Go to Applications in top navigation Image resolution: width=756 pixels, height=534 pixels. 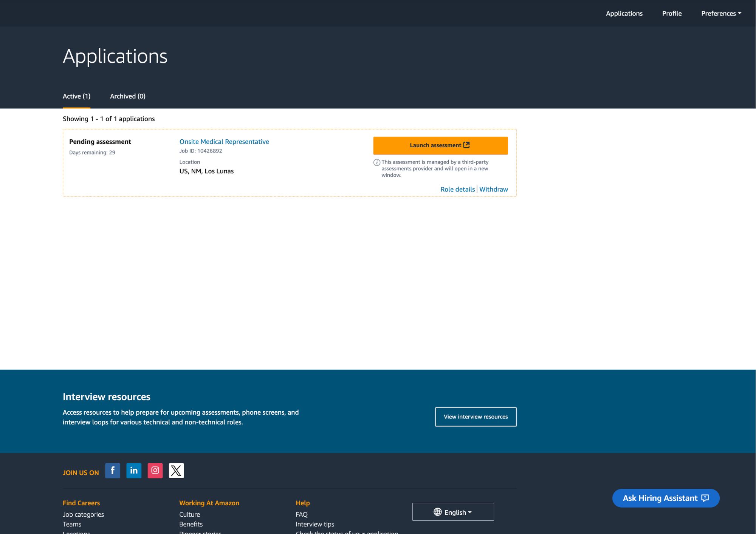(x=624, y=13)
